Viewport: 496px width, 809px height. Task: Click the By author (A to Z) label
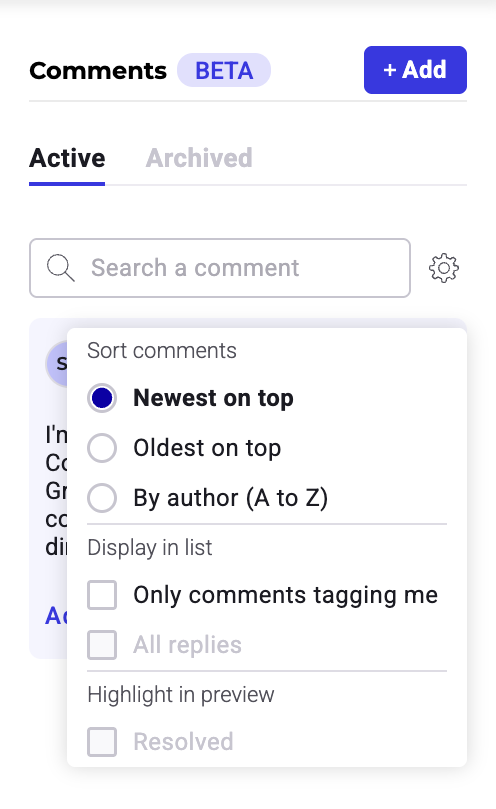[x=231, y=498]
